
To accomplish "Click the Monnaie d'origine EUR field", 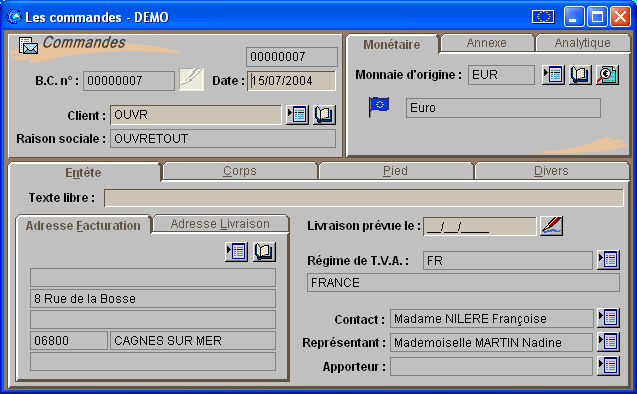I will pyautogui.click(x=501, y=75).
